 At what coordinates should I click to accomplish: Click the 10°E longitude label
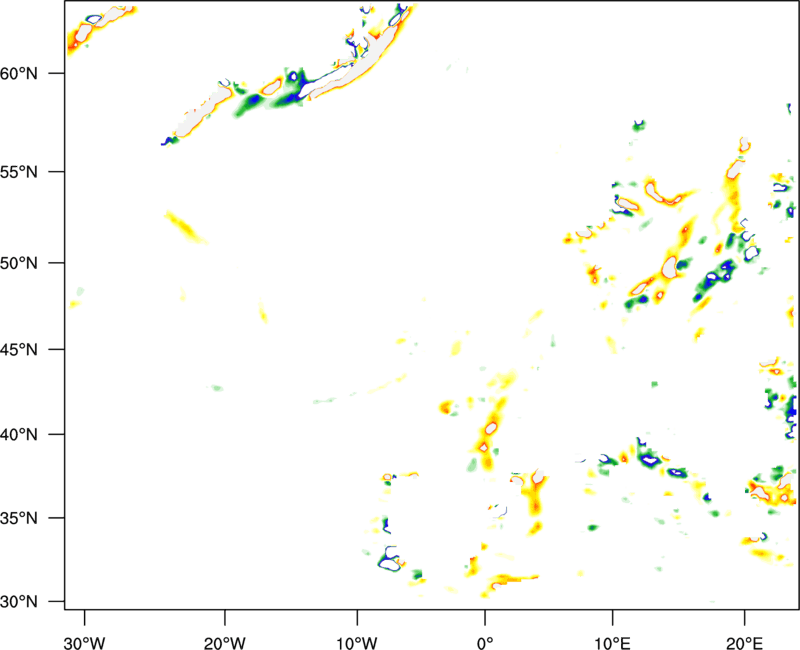point(612,643)
